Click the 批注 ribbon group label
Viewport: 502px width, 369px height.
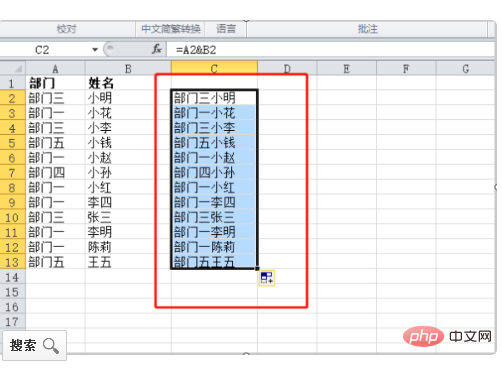(368, 29)
